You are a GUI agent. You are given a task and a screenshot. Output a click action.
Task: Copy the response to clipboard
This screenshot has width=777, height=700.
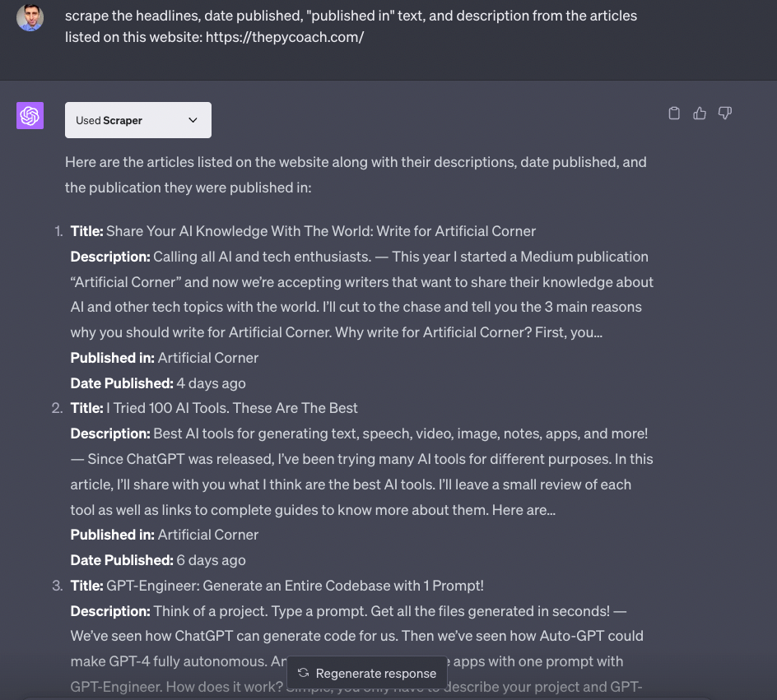click(674, 113)
